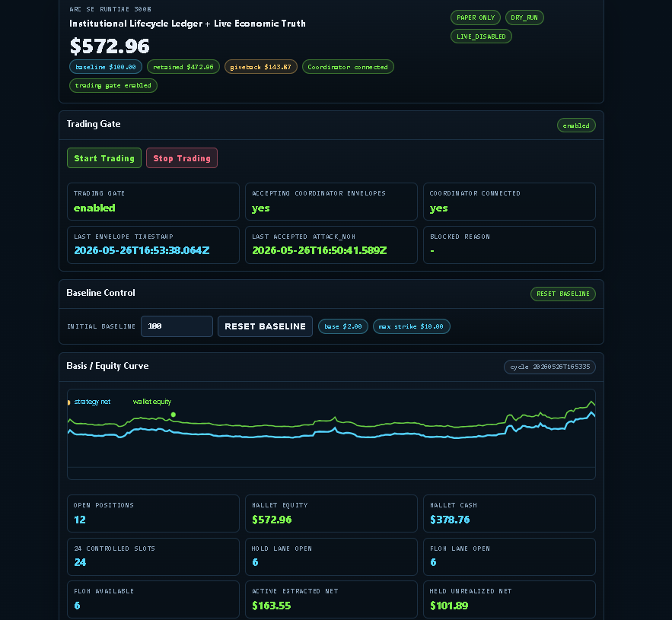Select the Hold Lane Open value

pyautogui.click(x=255, y=562)
